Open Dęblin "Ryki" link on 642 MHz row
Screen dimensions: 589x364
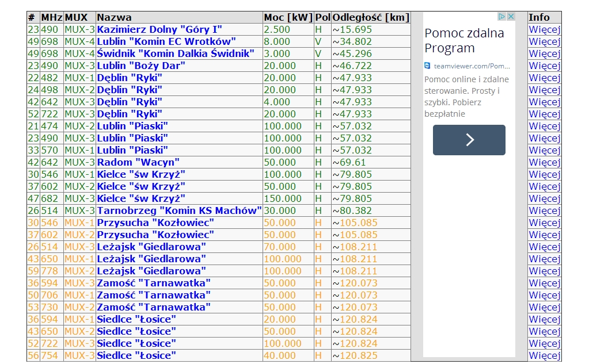tap(130, 102)
